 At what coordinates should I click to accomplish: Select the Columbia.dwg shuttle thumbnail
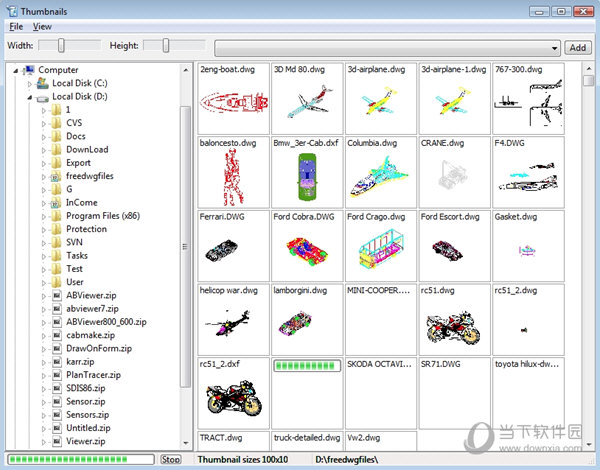tap(381, 172)
